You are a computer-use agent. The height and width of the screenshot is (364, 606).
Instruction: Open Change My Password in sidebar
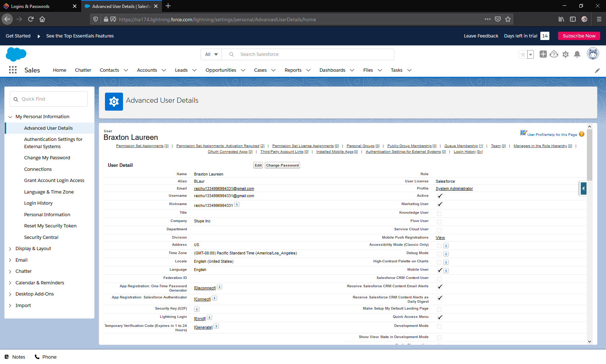(47, 158)
